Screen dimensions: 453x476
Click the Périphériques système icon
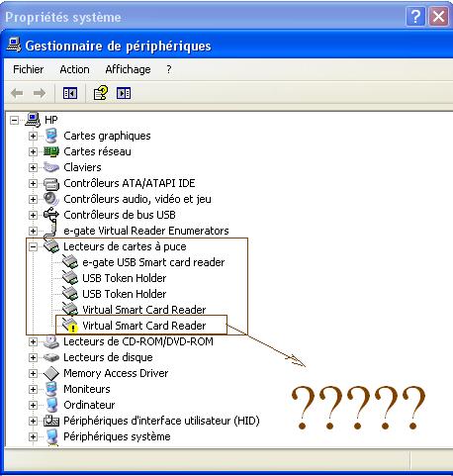(51, 436)
